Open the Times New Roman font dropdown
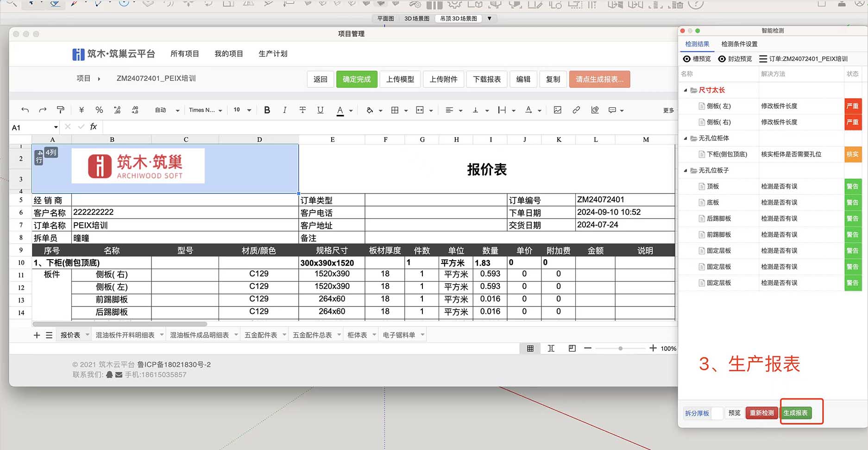Image resolution: width=868 pixels, height=450 pixels. pos(205,110)
